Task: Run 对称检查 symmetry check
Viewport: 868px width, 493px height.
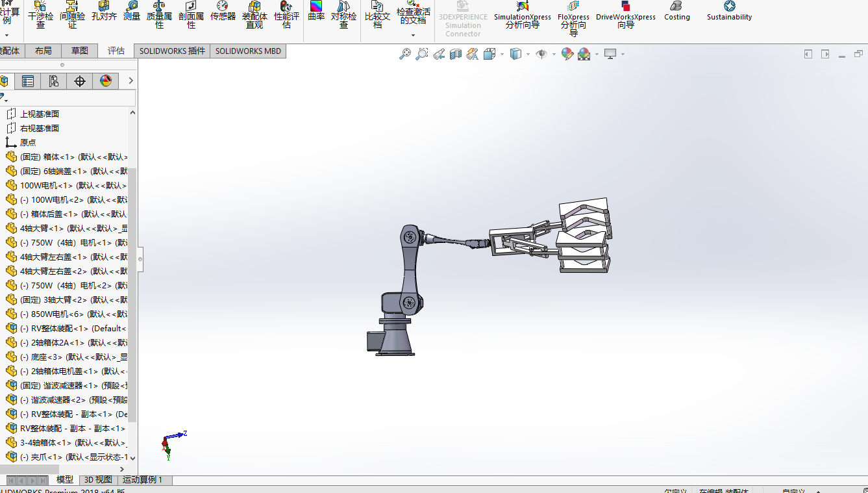Action: [x=343, y=16]
